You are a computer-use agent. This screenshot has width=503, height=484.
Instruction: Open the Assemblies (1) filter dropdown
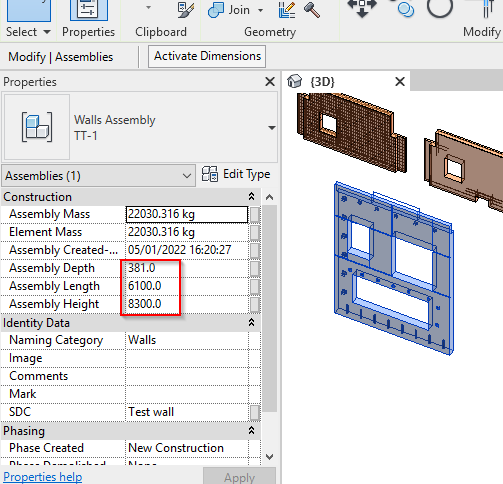click(98, 176)
